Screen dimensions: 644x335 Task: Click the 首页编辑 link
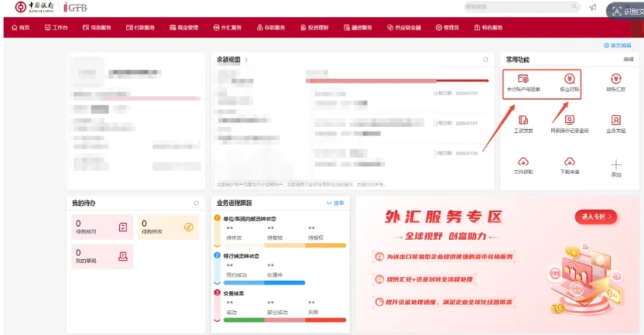click(618, 45)
